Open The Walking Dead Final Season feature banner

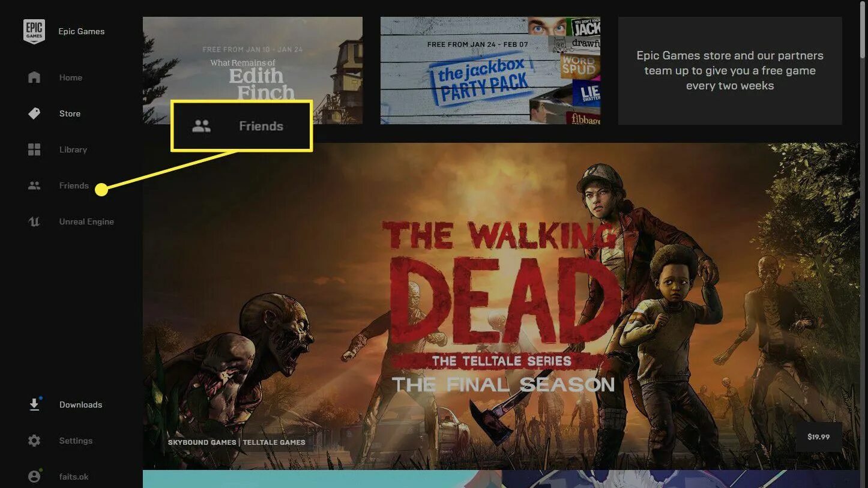pos(501,306)
